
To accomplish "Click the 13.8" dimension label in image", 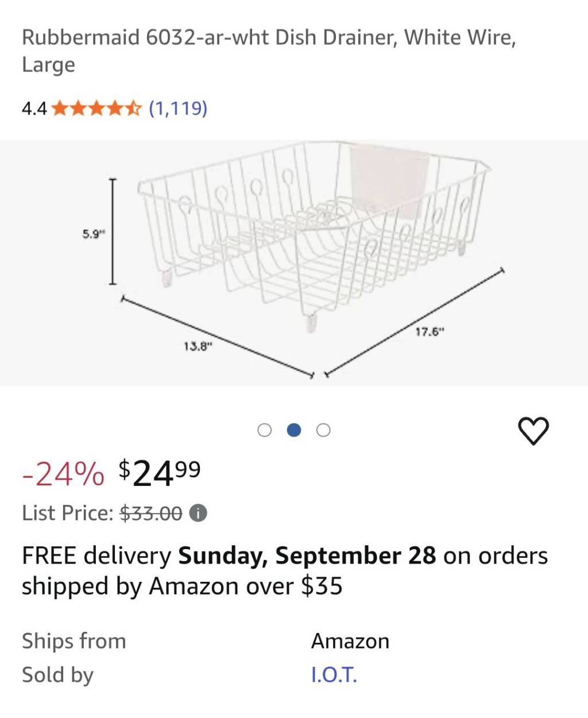I will click(x=198, y=346).
